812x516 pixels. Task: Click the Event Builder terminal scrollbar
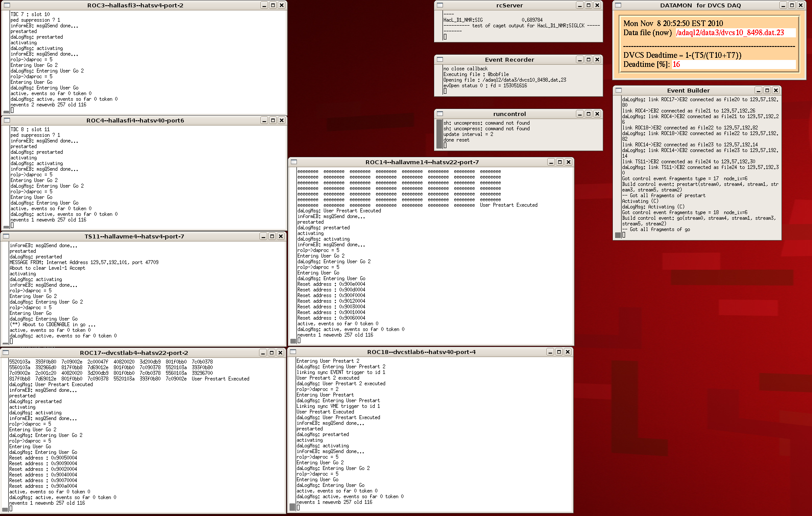(618, 167)
